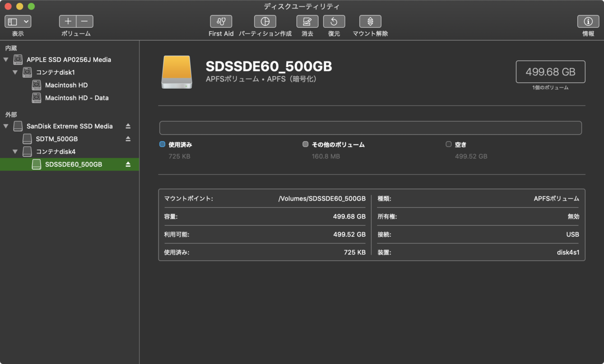Select Macintosh HD volume
The image size is (604, 364).
[x=66, y=85]
